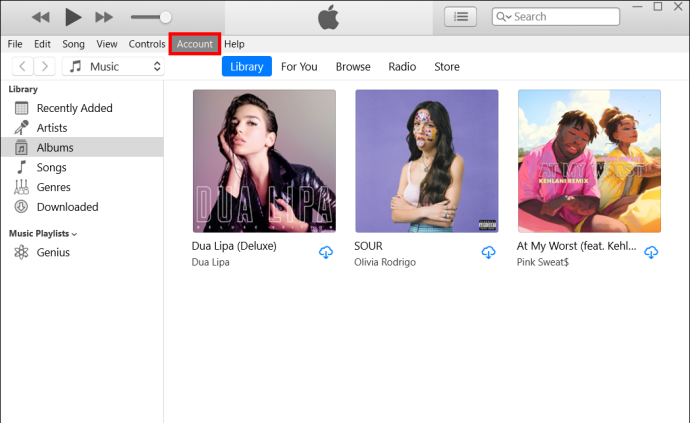Click the Recently Added calendar icon
690x423 pixels.
(x=21, y=108)
